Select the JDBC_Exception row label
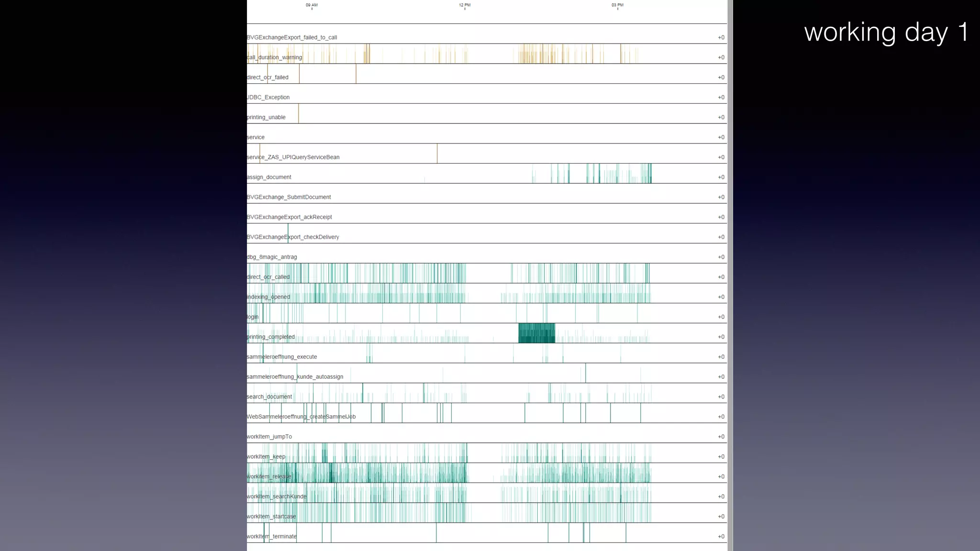Screen dimensions: 980x551 coord(268,98)
